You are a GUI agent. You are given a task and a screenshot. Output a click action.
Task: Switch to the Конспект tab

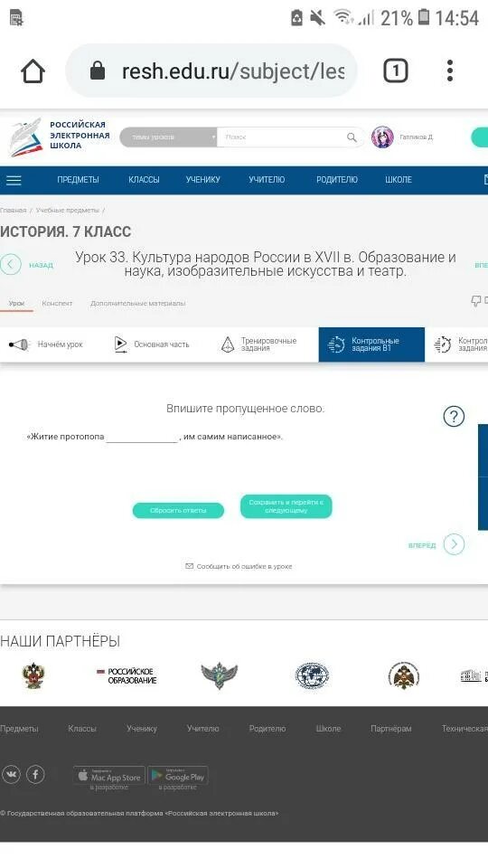(x=57, y=304)
